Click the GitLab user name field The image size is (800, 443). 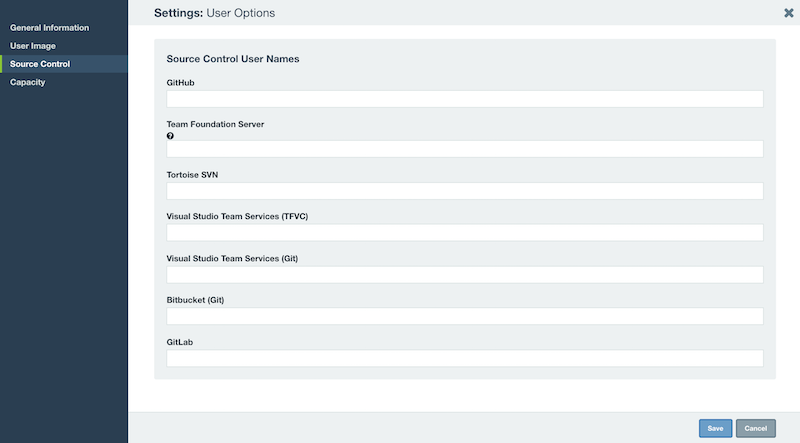pyautogui.click(x=465, y=358)
